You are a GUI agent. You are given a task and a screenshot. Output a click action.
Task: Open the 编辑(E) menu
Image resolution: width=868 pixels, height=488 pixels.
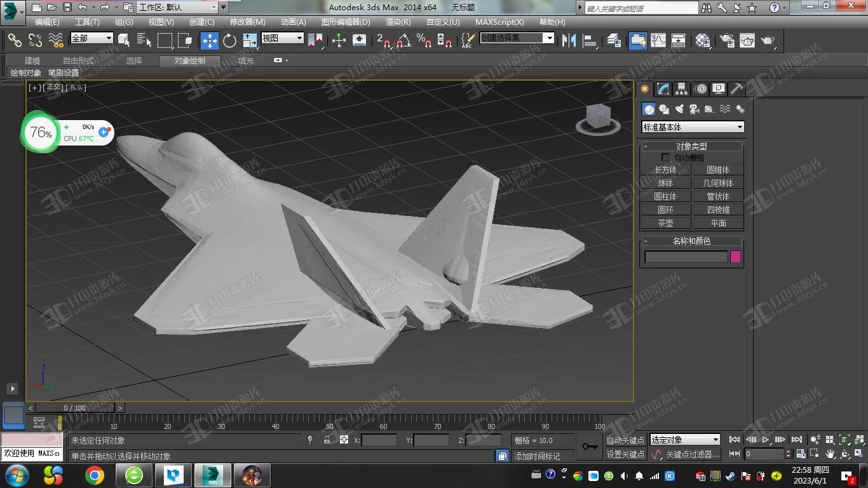tap(47, 22)
